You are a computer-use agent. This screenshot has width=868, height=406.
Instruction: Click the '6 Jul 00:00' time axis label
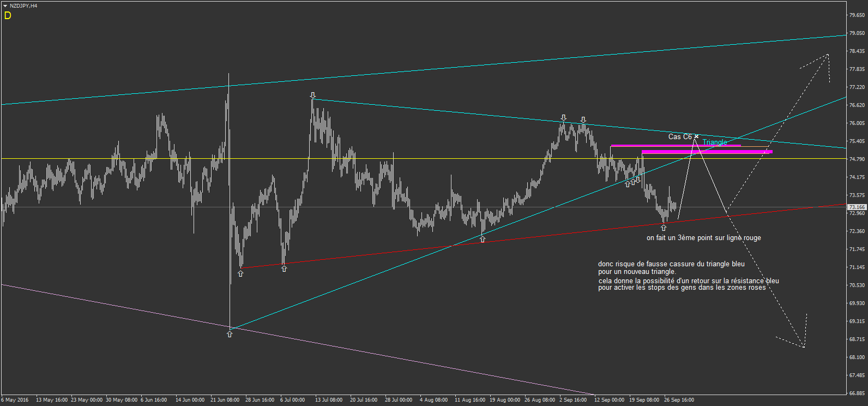click(x=293, y=400)
